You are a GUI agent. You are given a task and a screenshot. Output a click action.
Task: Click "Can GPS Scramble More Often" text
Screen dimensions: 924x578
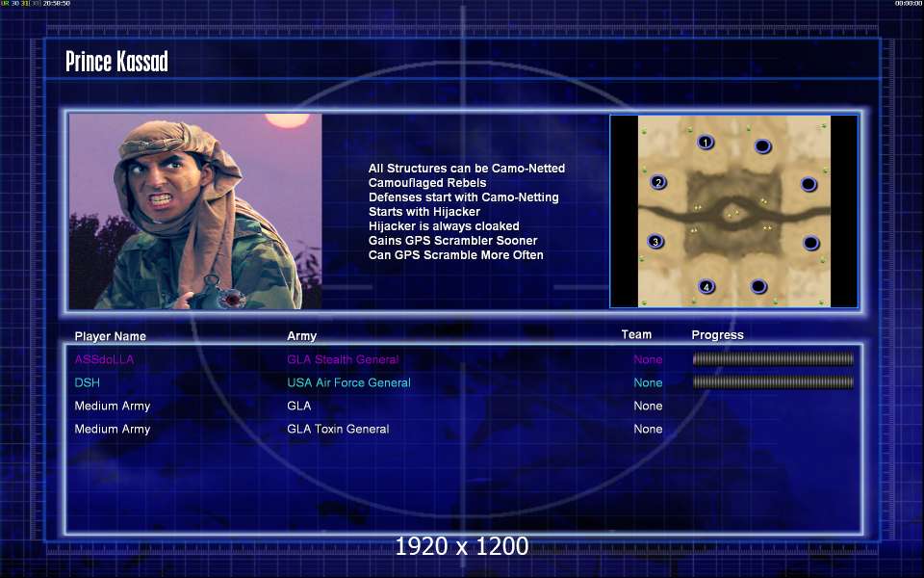point(455,254)
